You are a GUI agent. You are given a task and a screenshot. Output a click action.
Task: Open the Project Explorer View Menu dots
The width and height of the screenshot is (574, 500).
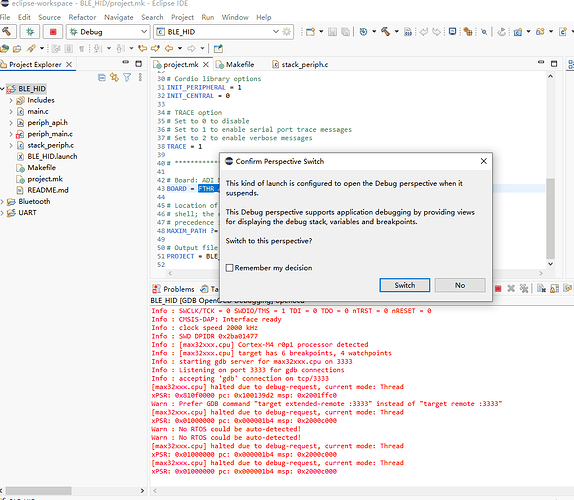pyautogui.click(x=140, y=78)
